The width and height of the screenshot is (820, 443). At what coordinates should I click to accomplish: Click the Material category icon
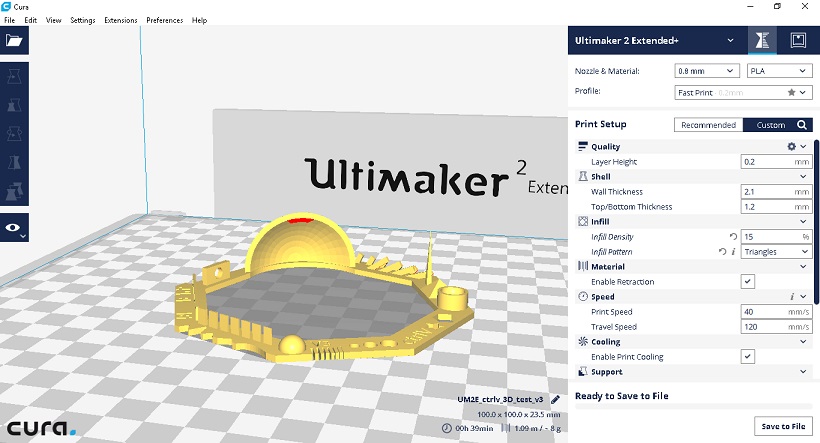[x=583, y=266]
